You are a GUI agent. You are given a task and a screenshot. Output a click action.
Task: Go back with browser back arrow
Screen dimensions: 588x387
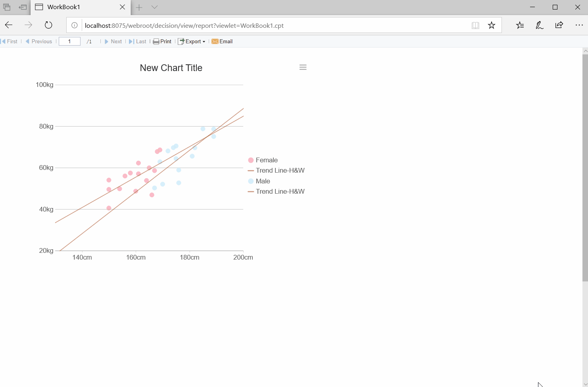[9, 25]
